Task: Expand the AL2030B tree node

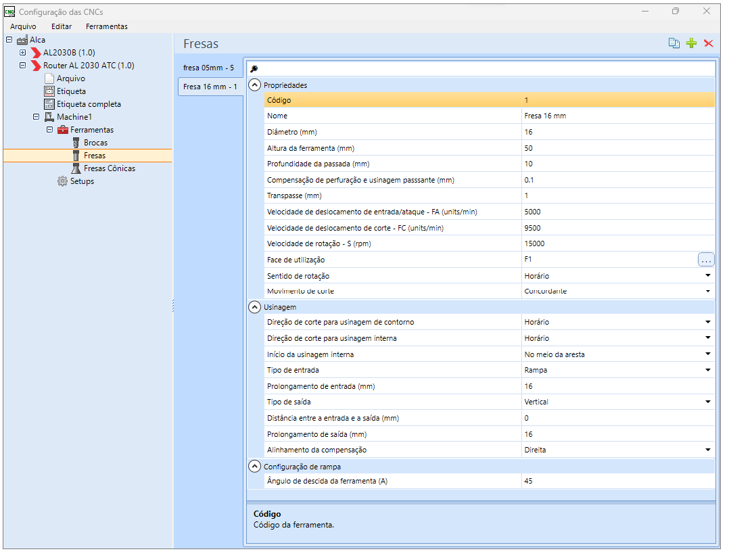Action: [22, 53]
